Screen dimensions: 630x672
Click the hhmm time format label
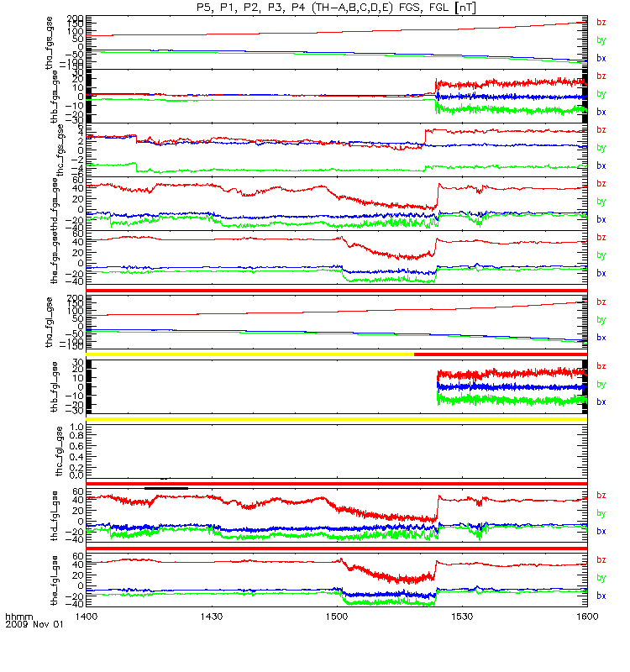pos(18,617)
